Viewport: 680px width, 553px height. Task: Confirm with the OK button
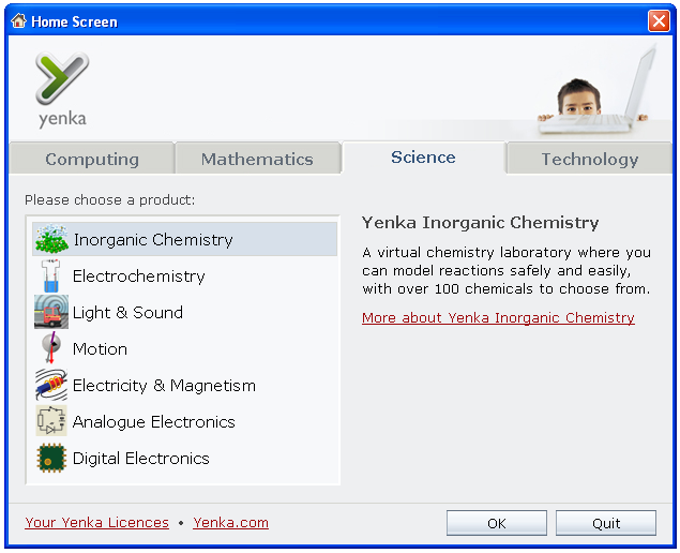click(497, 523)
